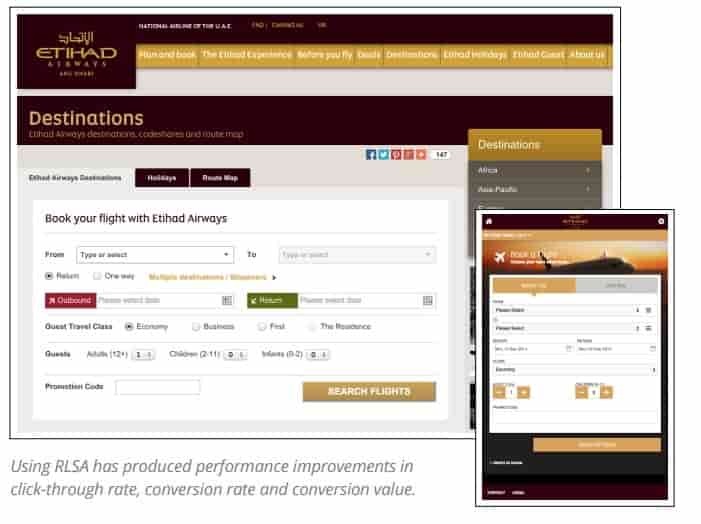Open the To airport dropdown
This screenshot has height=524, width=701.
pos(357,255)
